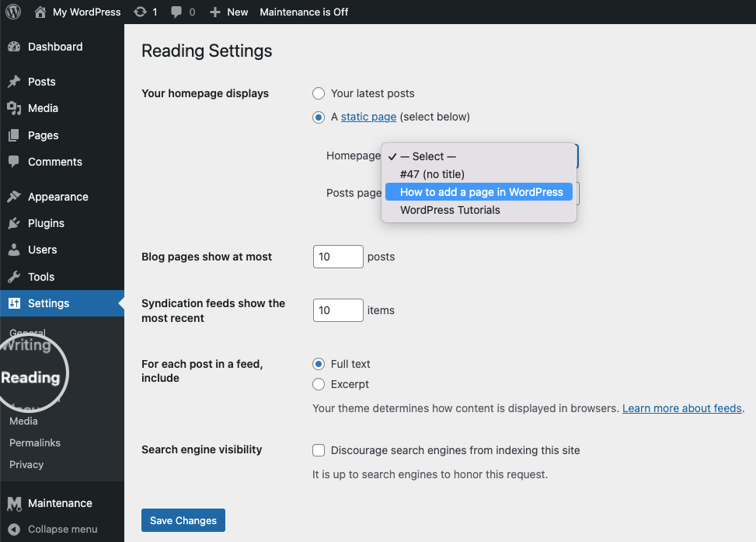Click the Search engine visibility label
The image size is (756, 542).
(202, 449)
